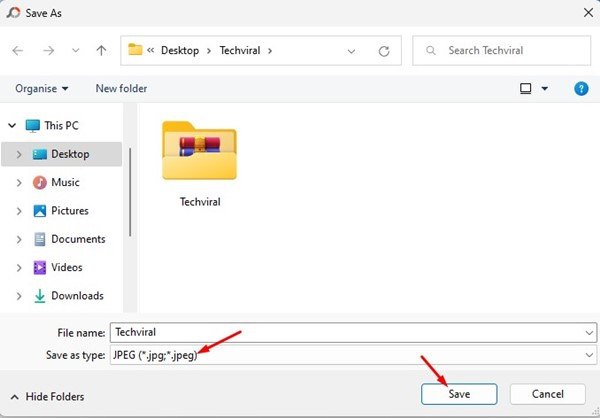This screenshot has width=600, height=418.
Task: Expand the Music tree node
Action: [19, 183]
